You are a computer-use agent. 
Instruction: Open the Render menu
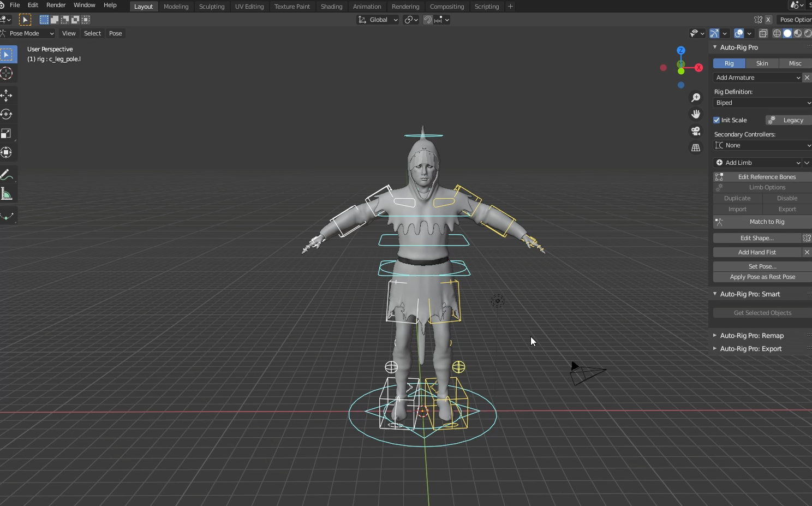[x=56, y=5]
